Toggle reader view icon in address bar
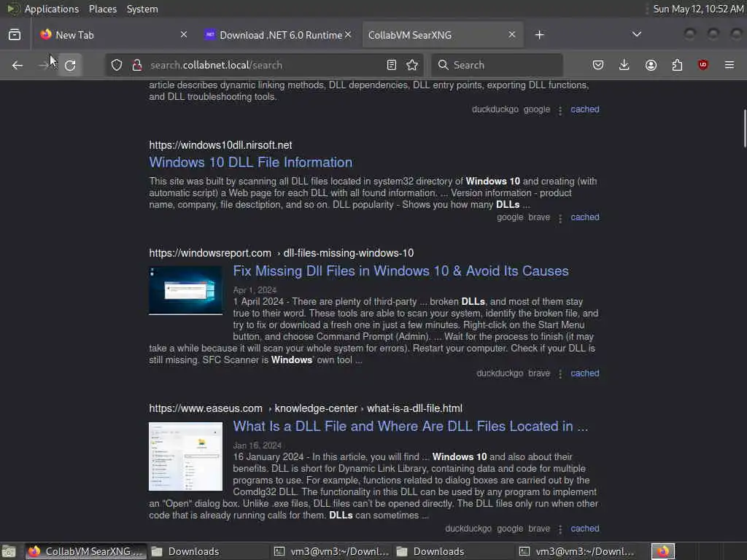The image size is (747, 560). tap(392, 65)
